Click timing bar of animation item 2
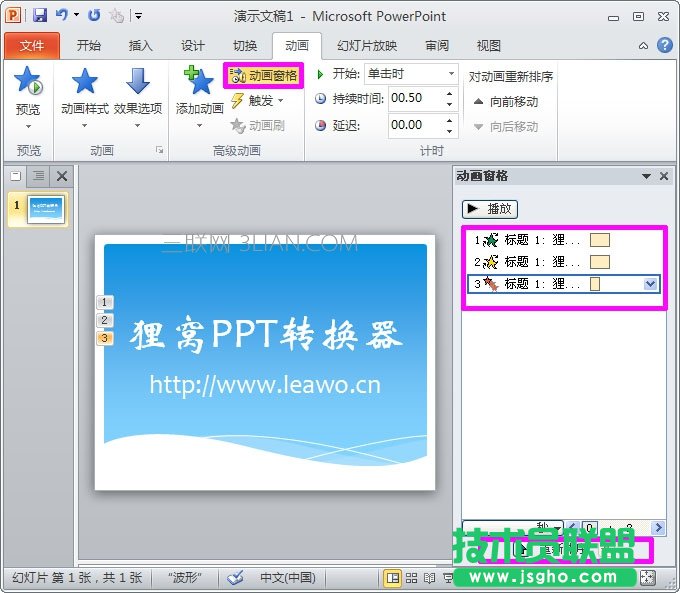 coord(600,262)
